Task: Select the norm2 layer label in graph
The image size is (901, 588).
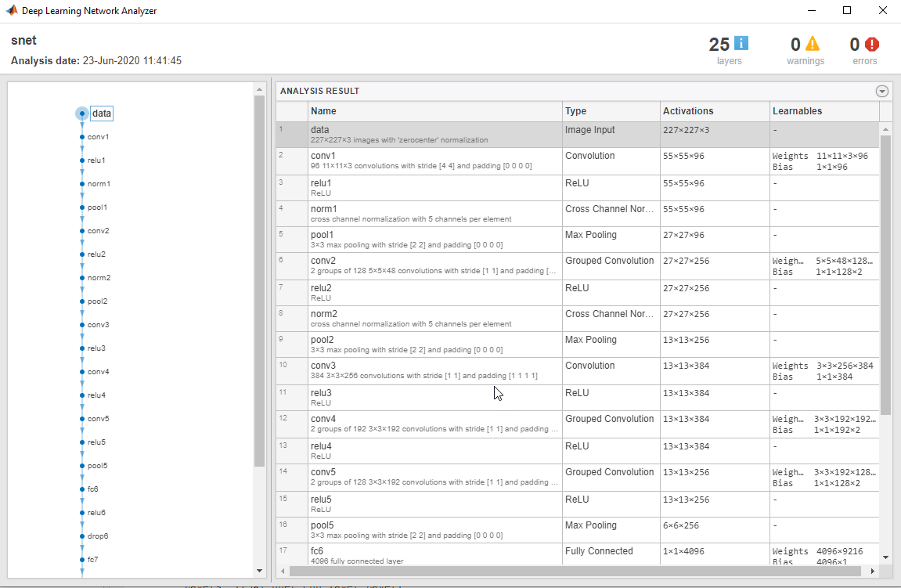Action: (99, 278)
